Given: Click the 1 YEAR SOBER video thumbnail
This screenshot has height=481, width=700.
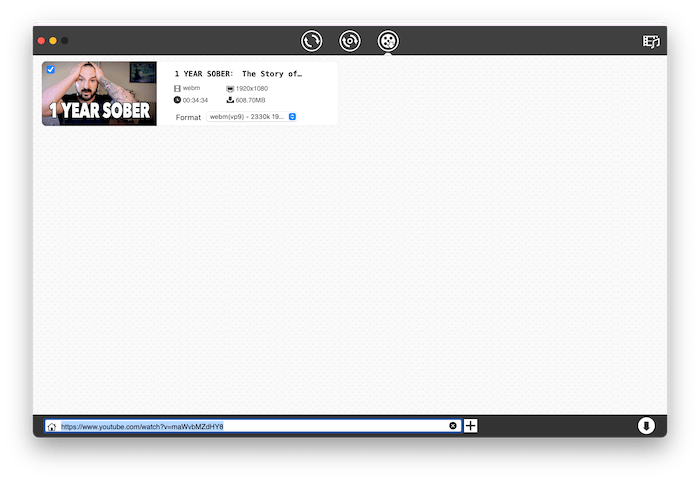Looking at the screenshot, I should (99, 94).
